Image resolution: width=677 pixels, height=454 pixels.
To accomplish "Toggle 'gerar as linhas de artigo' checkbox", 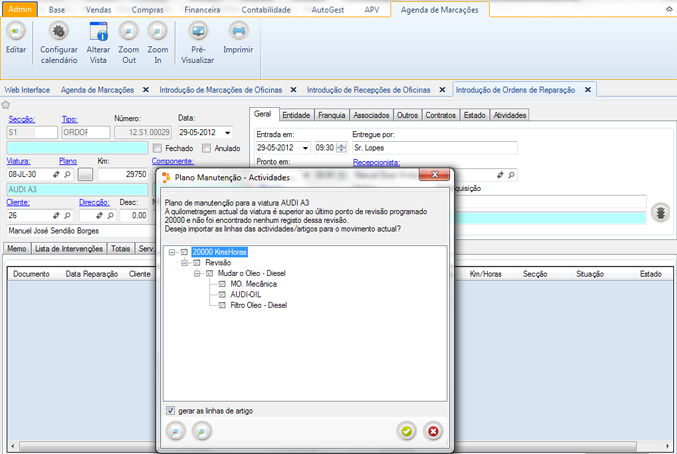I will (x=171, y=411).
